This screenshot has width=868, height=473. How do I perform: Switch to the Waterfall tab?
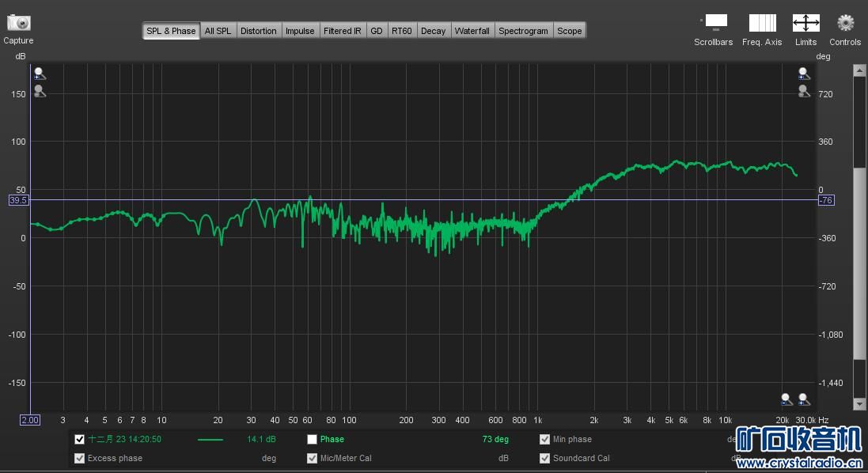(472, 31)
